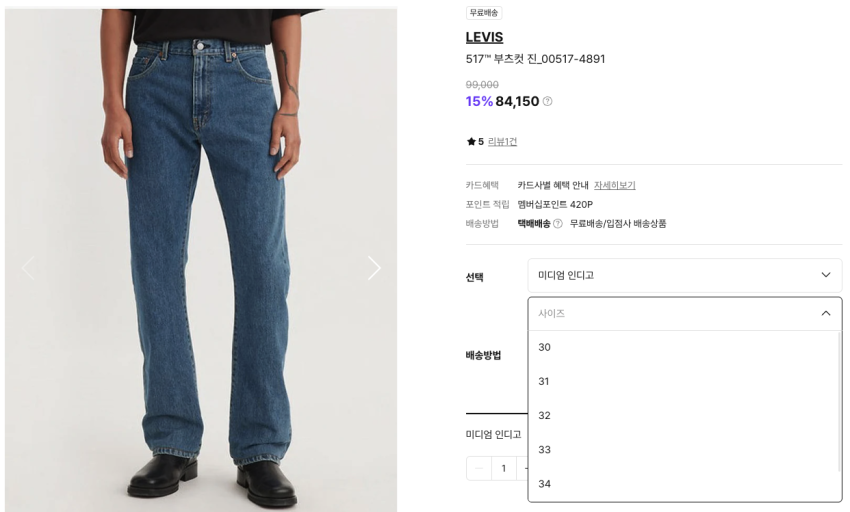Click the quantity input field
The image size is (850, 512).
click(x=504, y=468)
